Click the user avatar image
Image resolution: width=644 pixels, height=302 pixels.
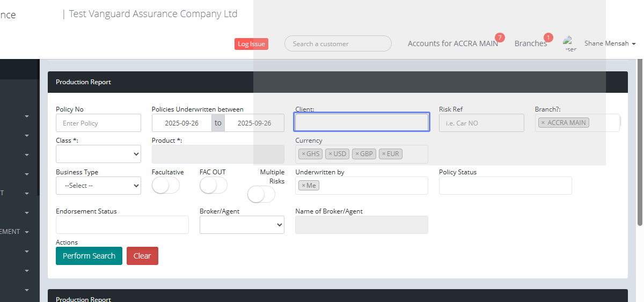[x=569, y=43]
